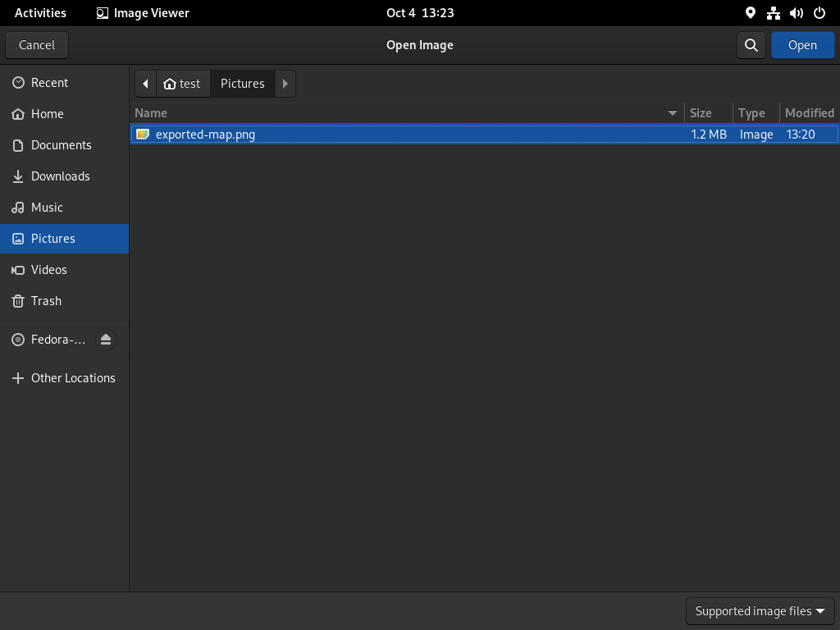Select Pictures folder in the sidebar
This screenshot has width=840, height=630.
tap(64, 239)
